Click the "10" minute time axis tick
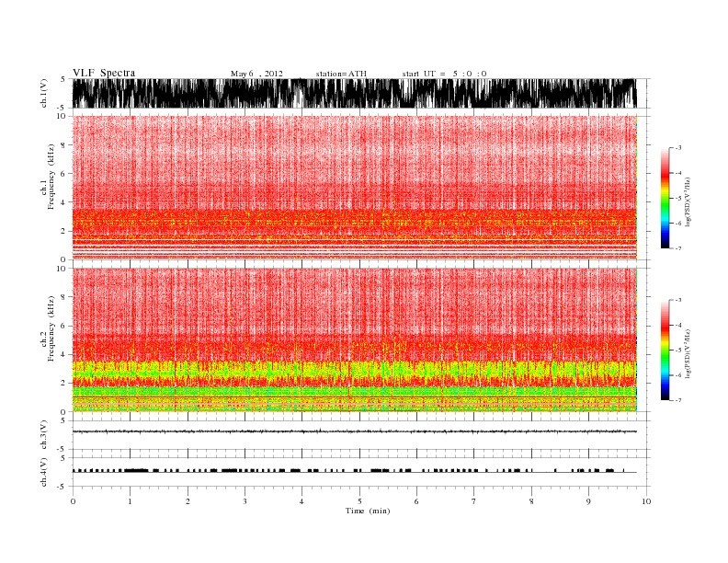Viewport: 728px width, 563px height. (646, 501)
